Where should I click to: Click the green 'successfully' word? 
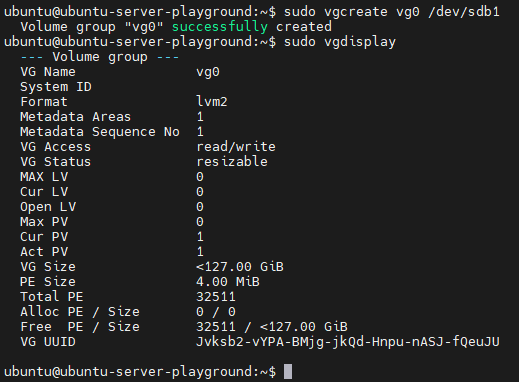220,27
